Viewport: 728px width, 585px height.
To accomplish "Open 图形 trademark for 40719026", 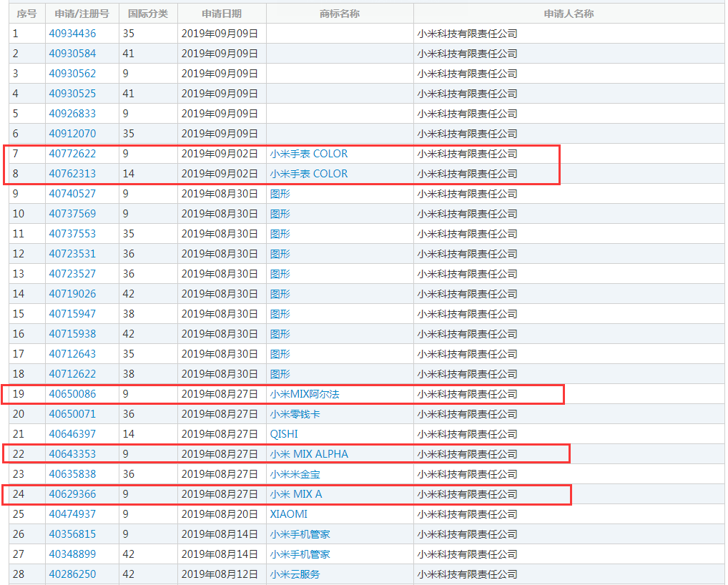I will coord(280,294).
